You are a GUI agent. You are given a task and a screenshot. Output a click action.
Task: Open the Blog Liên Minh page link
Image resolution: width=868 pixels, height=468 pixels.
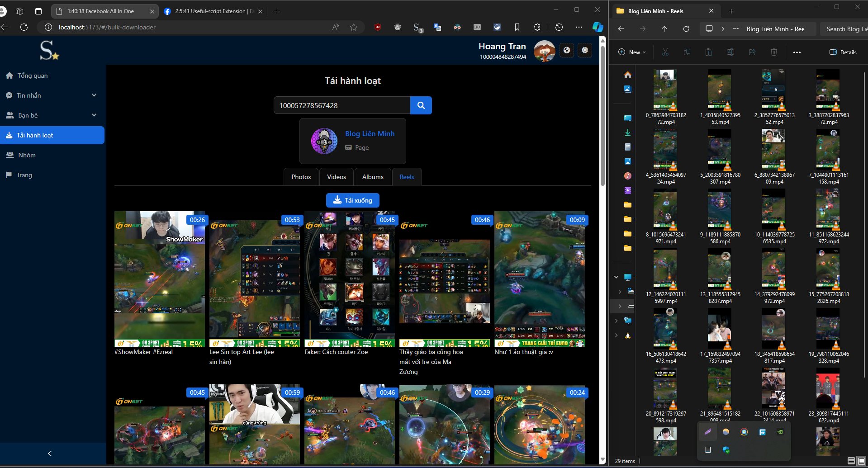tap(370, 134)
